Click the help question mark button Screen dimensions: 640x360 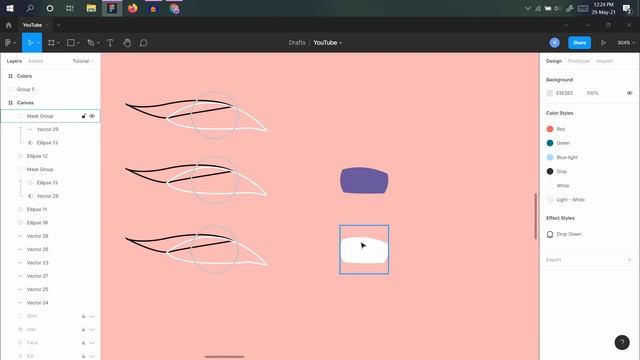(622, 342)
